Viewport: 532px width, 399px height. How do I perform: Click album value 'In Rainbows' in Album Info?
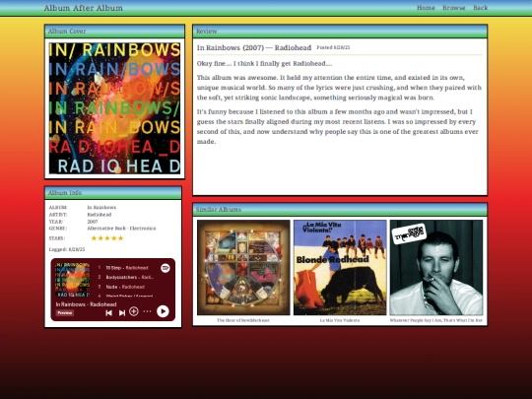[x=101, y=207]
